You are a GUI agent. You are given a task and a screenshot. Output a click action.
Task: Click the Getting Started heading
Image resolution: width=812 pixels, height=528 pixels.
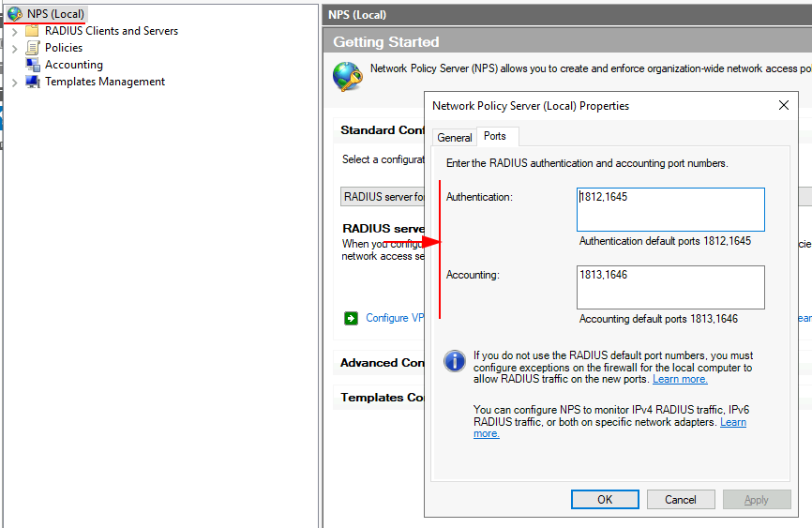(385, 42)
